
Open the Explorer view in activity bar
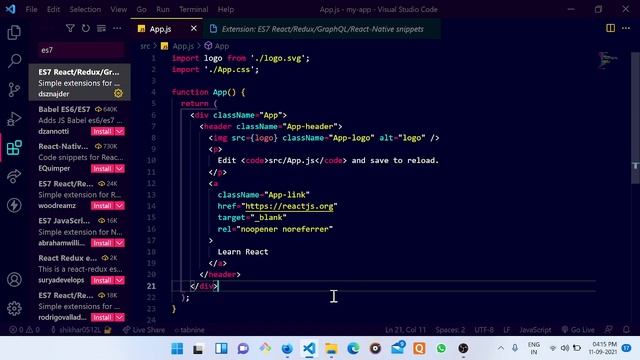14,32
